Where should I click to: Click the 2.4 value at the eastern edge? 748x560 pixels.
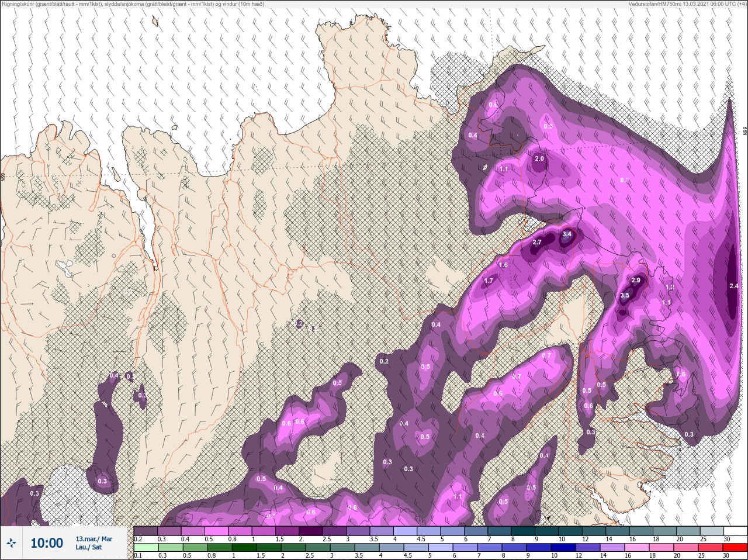734,286
